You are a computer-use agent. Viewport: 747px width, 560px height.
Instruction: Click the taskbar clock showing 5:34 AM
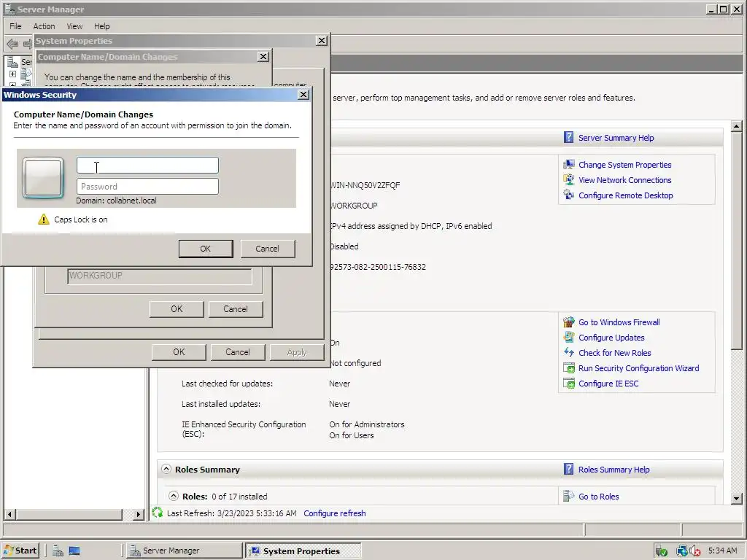coord(722,551)
